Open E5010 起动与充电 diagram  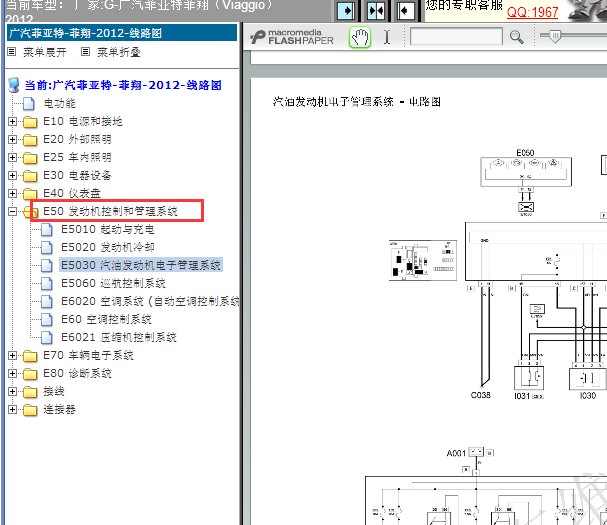(108, 229)
